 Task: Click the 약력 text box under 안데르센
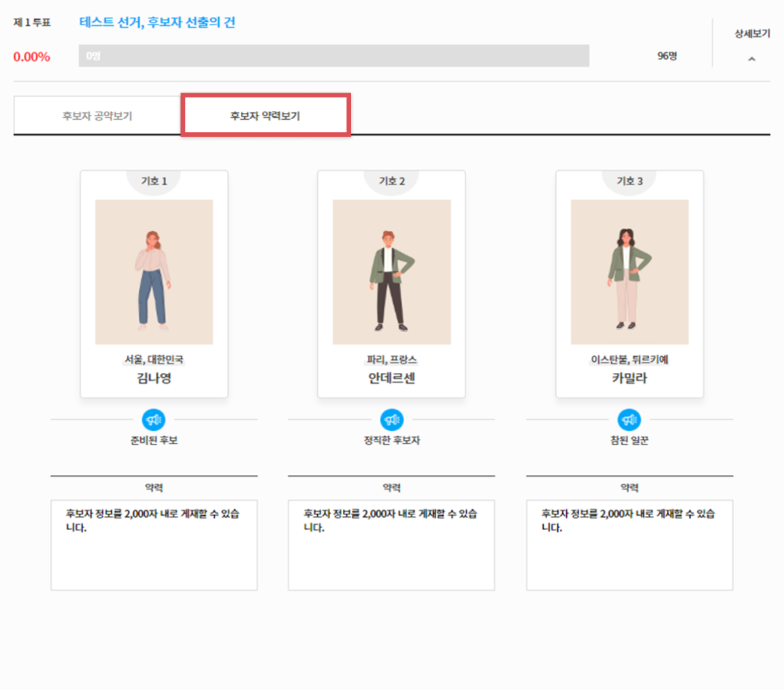click(391, 545)
